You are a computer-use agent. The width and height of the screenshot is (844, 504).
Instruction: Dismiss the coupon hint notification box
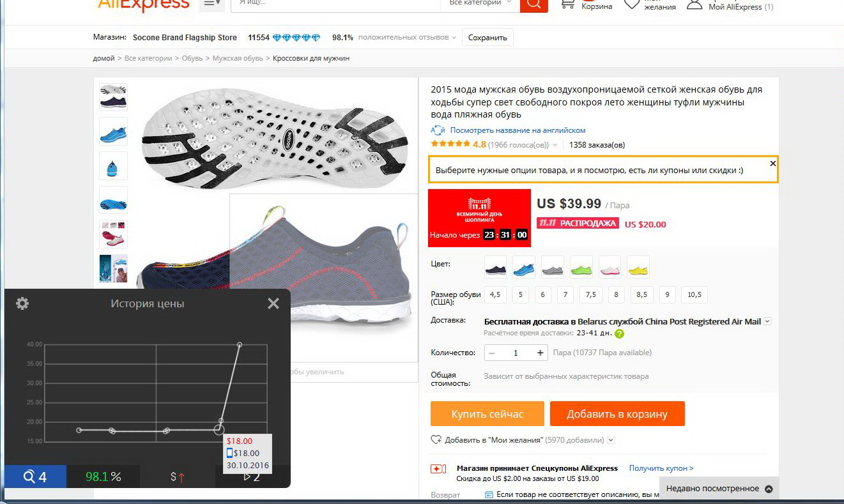tap(772, 164)
